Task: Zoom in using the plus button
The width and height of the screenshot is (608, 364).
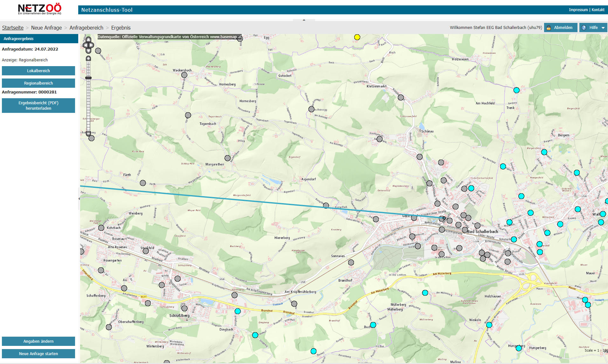Action: click(88, 58)
